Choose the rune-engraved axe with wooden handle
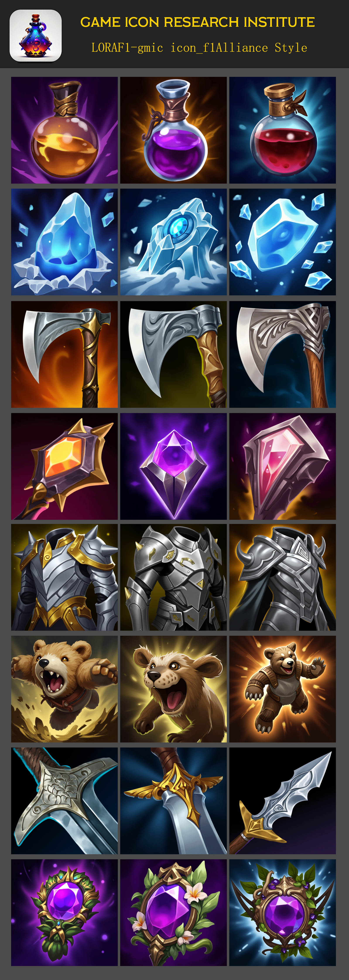 click(282, 355)
